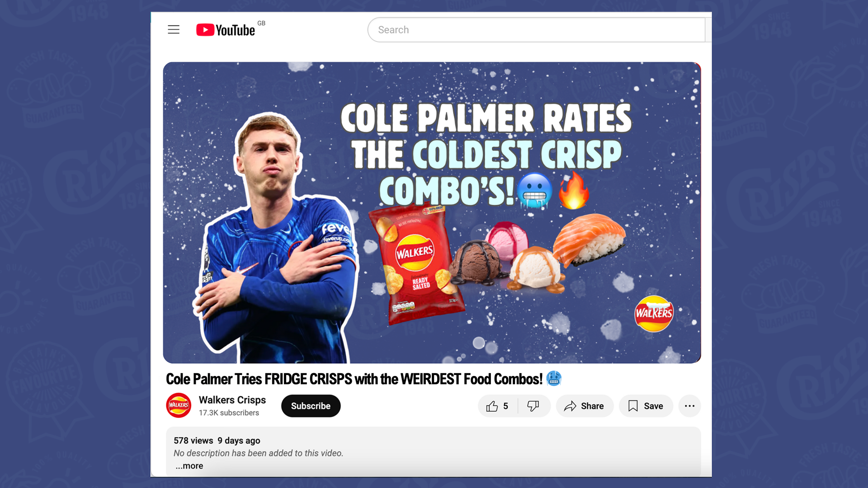Image resolution: width=868 pixels, height=488 pixels.
Task: Click the Walkers Crisps channel avatar
Action: click(179, 405)
